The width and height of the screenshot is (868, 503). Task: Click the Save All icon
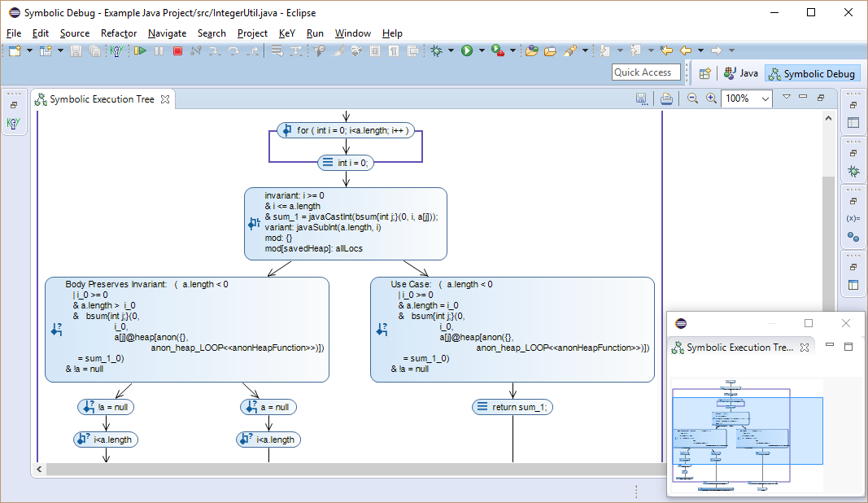tap(94, 51)
